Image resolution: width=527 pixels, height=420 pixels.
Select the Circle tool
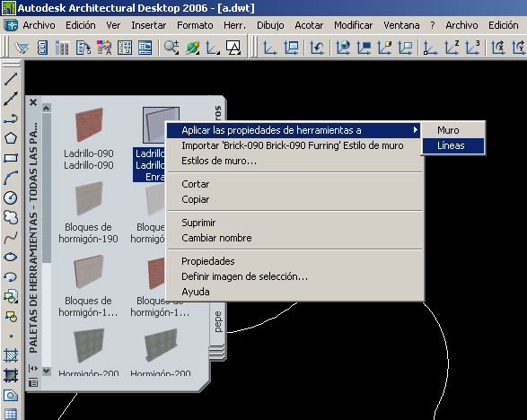click(x=11, y=197)
